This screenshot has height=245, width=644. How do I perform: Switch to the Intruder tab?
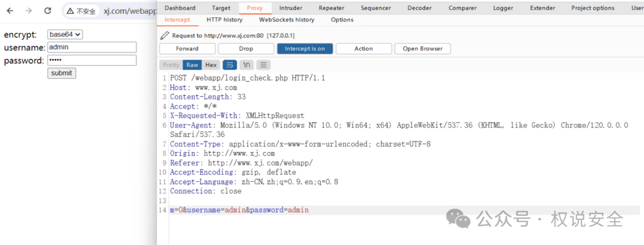290,8
